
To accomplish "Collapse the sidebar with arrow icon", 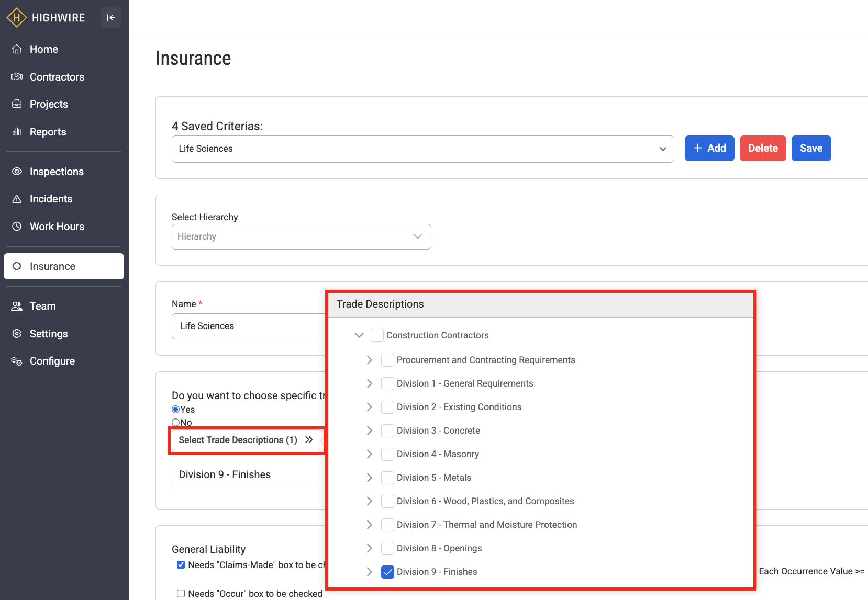I will [111, 18].
